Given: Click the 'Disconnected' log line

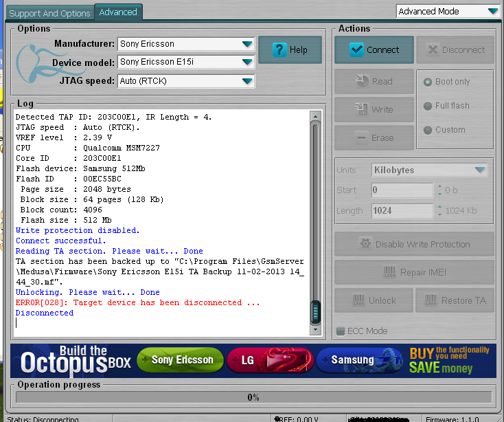Looking at the screenshot, I should [x=45, y=313].
